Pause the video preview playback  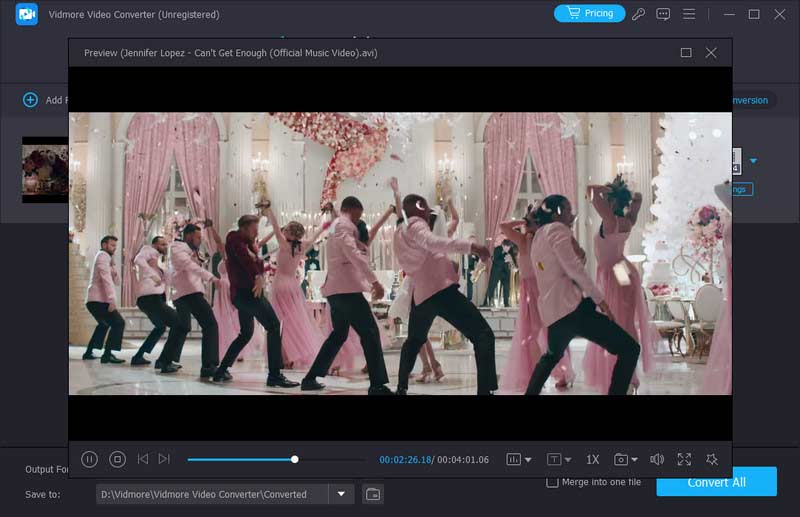tap(89, 459)
